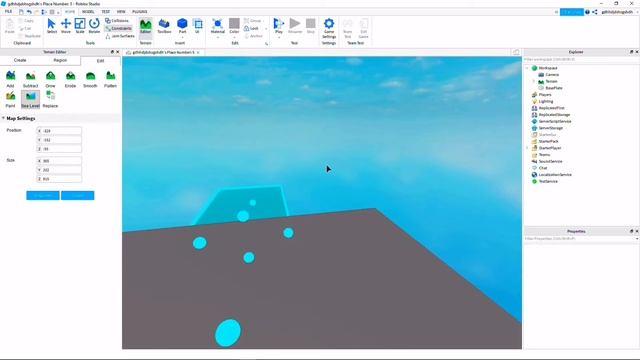Expand the StarterPlayer node
Image resolution: width=640 pixels, height=360 pixels.
tap(527, 148)
